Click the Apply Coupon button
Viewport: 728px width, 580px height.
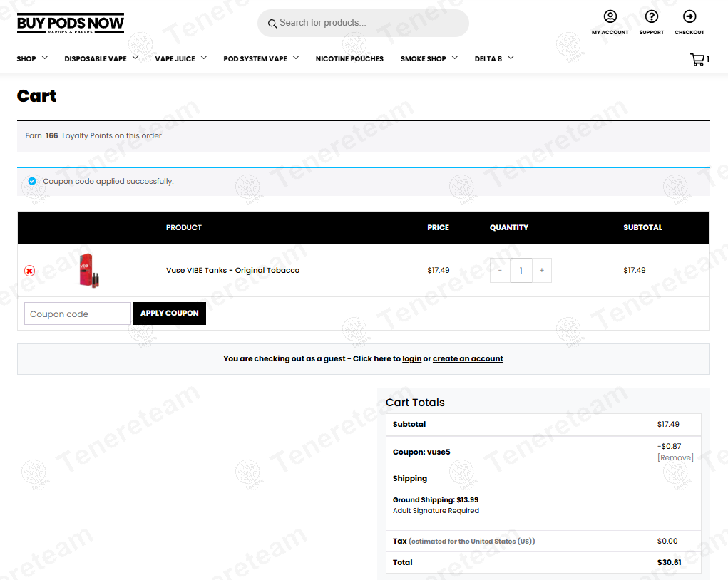tap(170, 314)
